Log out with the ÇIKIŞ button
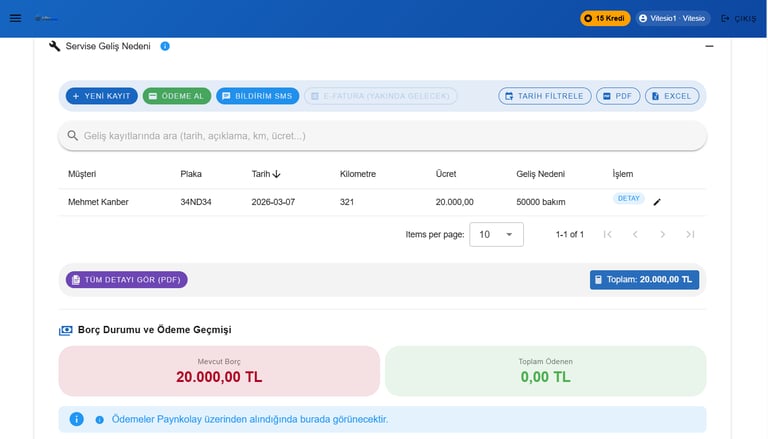 tap(739, 18)
